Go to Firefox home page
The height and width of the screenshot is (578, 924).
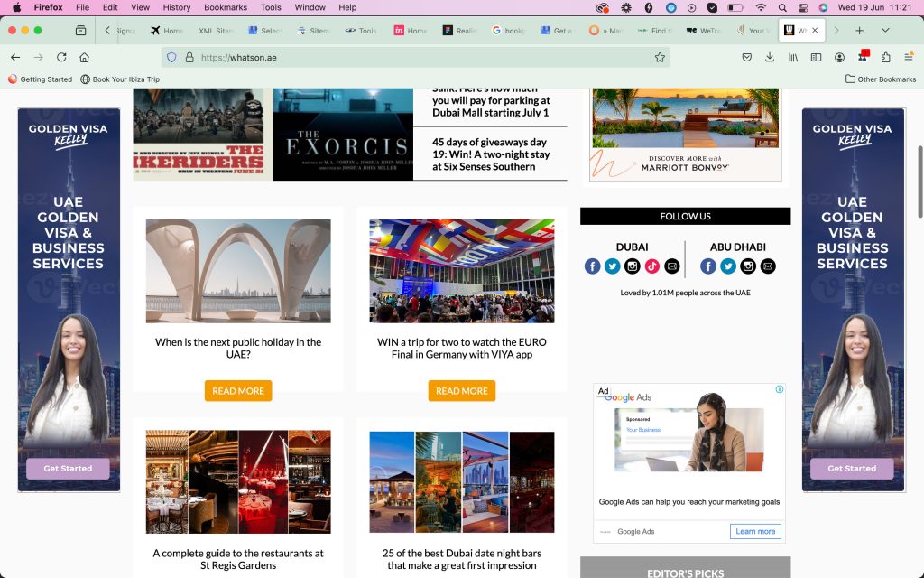[84, 57]
